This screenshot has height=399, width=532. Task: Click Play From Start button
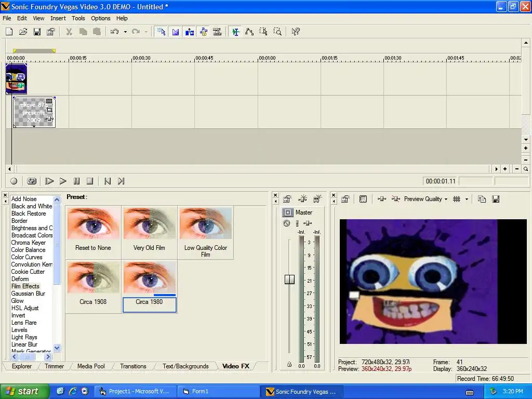[x=49, y=181]
